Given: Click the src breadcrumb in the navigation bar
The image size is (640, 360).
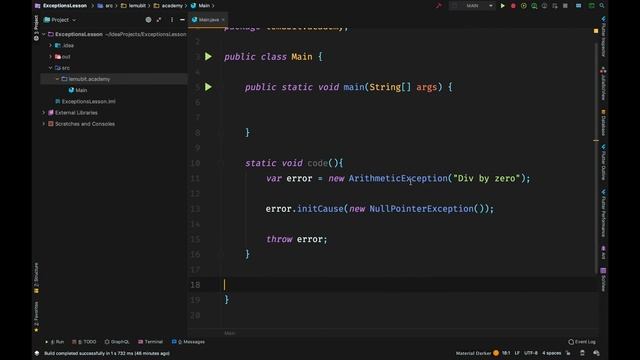Looking at the screenshot, I should tap(106, 6).
